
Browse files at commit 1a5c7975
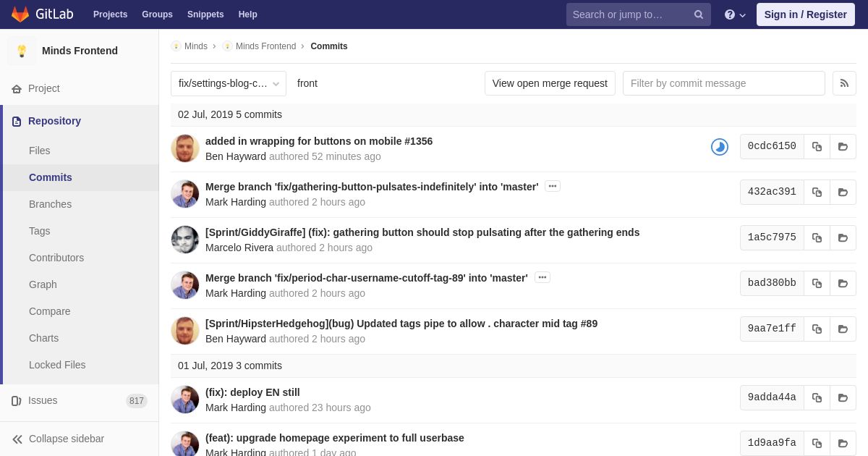point(843,237)
